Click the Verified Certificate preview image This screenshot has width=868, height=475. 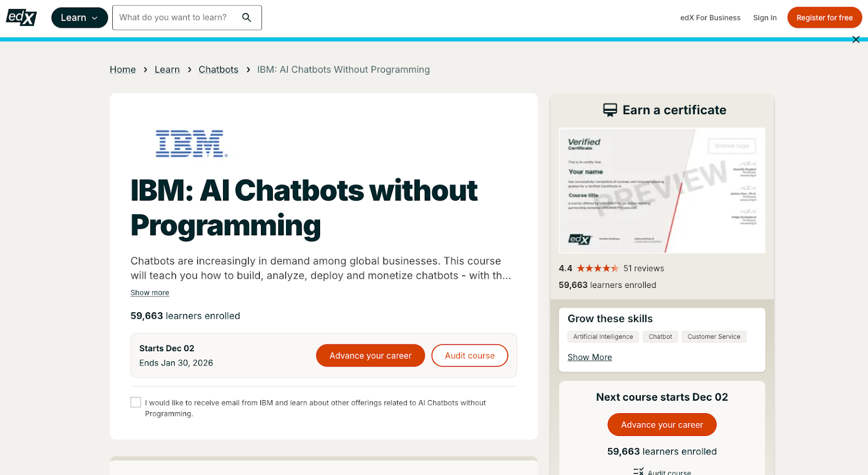click(x=661, y=190)
